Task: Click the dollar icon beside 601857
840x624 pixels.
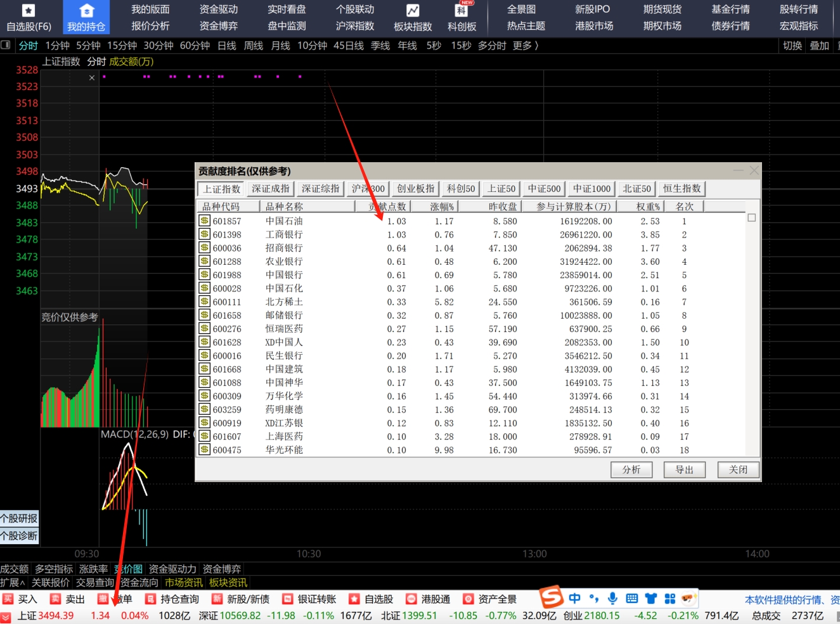Action: (x=204, y=220)
